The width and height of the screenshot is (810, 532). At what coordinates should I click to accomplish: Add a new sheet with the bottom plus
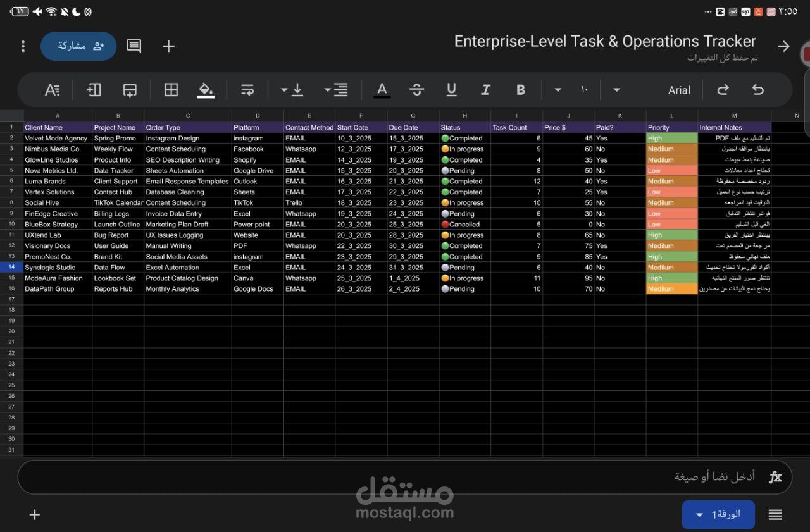pyautogui.click(x=35, y=515)
